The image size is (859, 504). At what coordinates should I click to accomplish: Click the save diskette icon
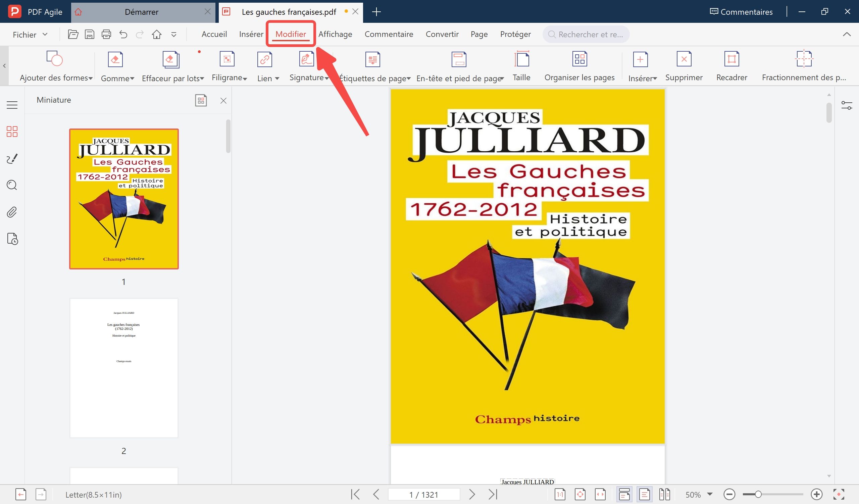point(89,34)
